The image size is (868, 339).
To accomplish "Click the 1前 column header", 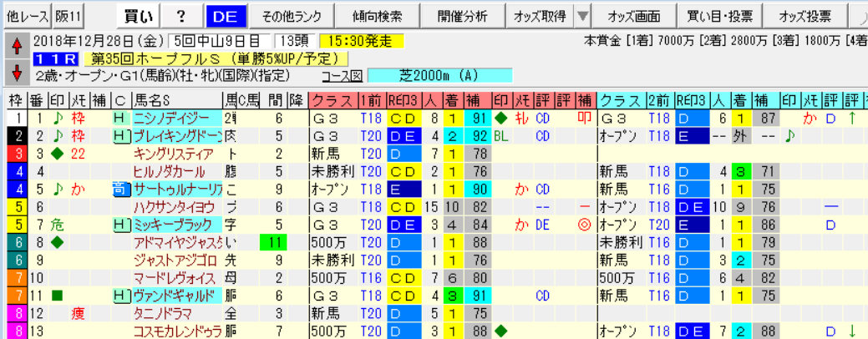I will pos(372,101).
